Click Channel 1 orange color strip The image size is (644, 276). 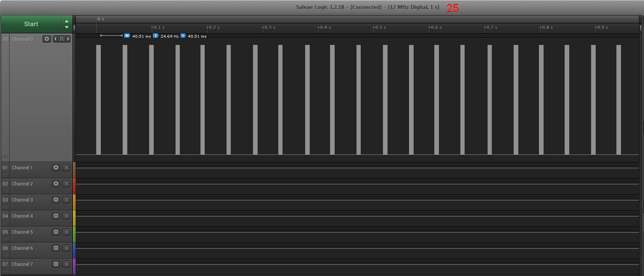[x=74, y=169]
